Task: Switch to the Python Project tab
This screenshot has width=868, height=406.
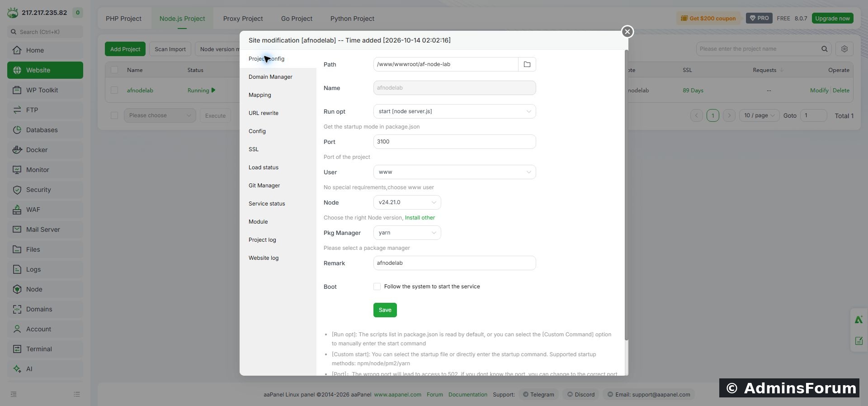Action: [x=352, y=19]
